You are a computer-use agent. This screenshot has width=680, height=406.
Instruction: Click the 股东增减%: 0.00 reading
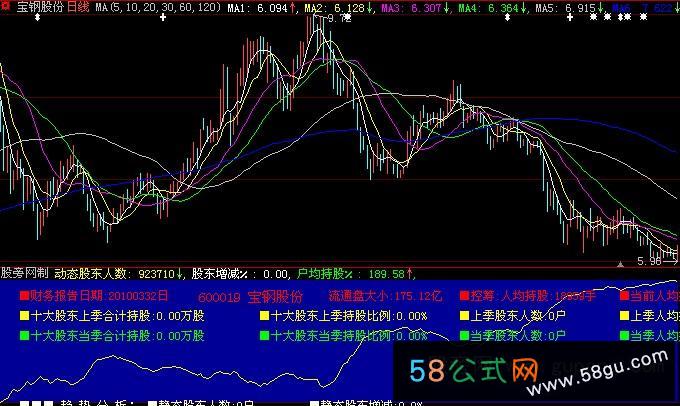[x=240, y=274]
